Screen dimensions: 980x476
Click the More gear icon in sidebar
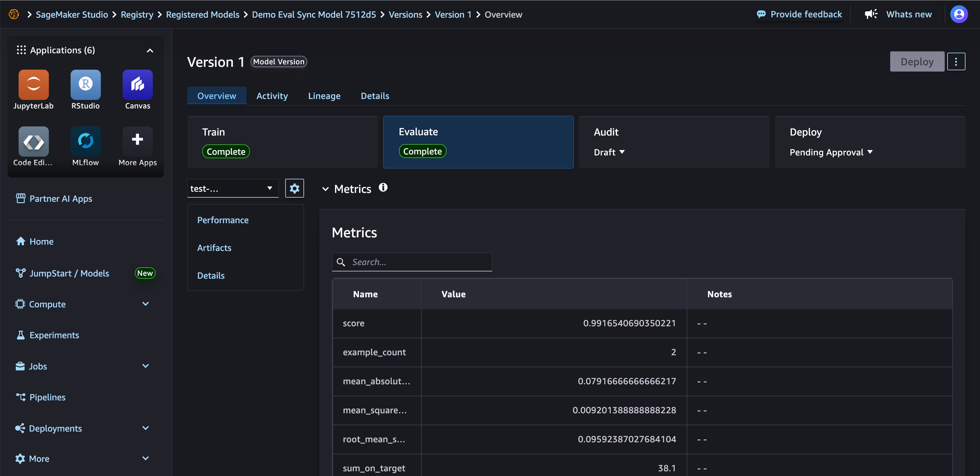(20, 458)
